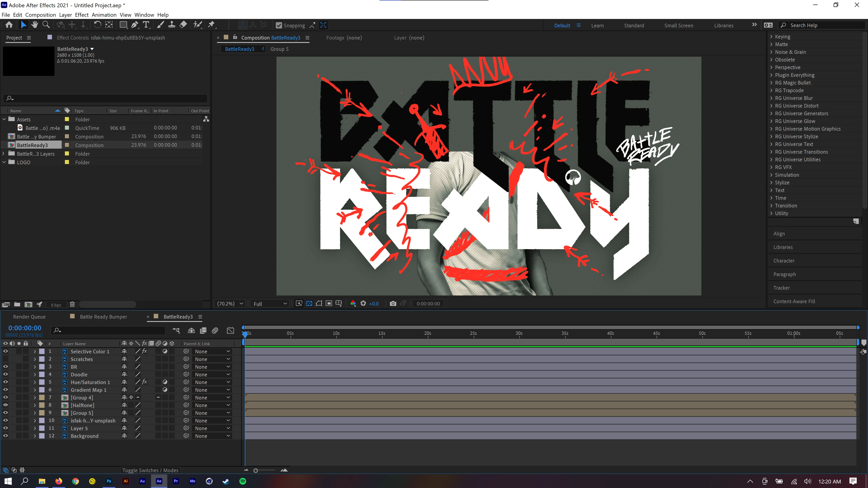
Task: Click the Puppet Pin tool
Action: click(211, 25)
